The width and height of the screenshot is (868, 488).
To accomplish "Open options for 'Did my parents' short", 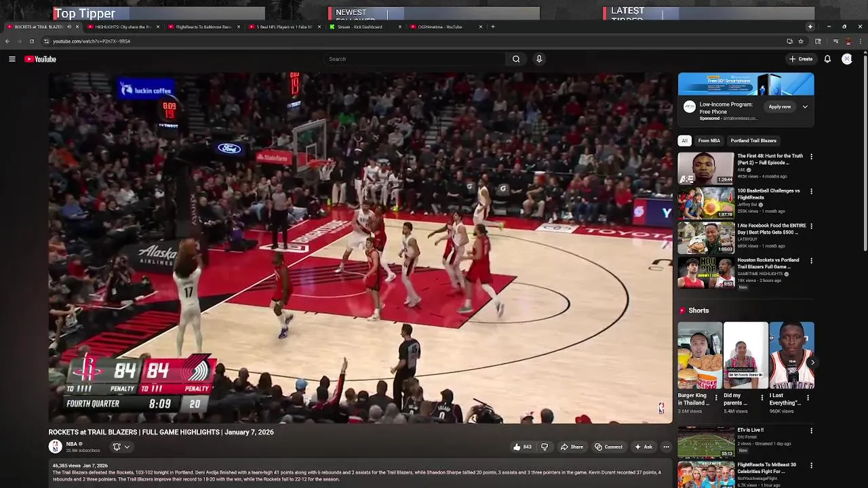I will (x=762, y=397).
